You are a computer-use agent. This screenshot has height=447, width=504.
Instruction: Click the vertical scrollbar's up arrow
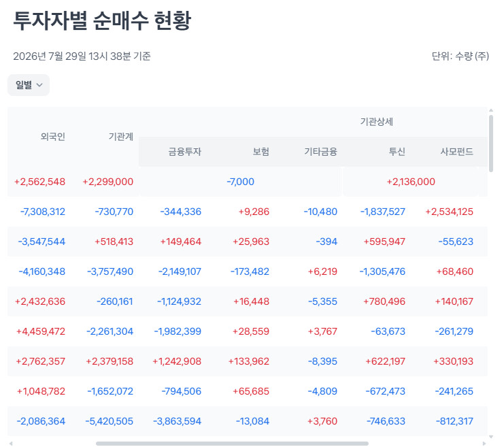491,110
